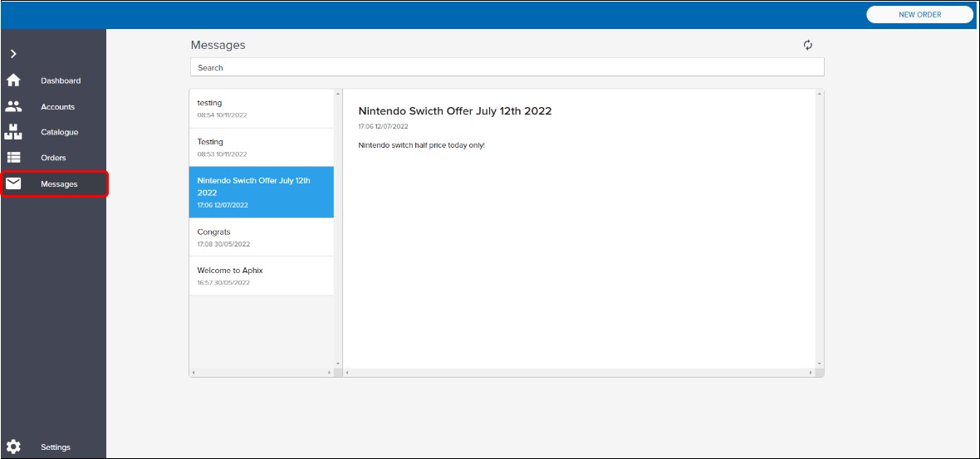Select the Catalogue boxes icon
980x459 pixels.
coord(13,132)
